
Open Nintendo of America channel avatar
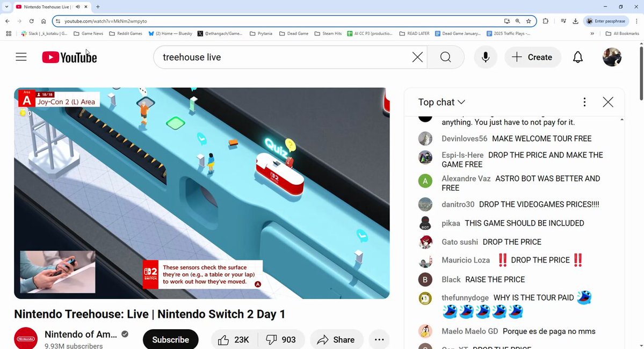(x=25, y=338)
